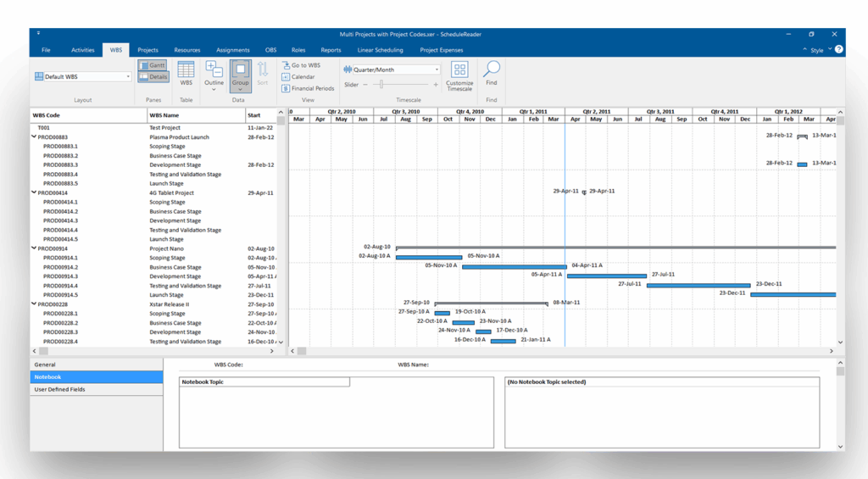Open the File menu
868x479 pixels.
(x=46, y=50)
